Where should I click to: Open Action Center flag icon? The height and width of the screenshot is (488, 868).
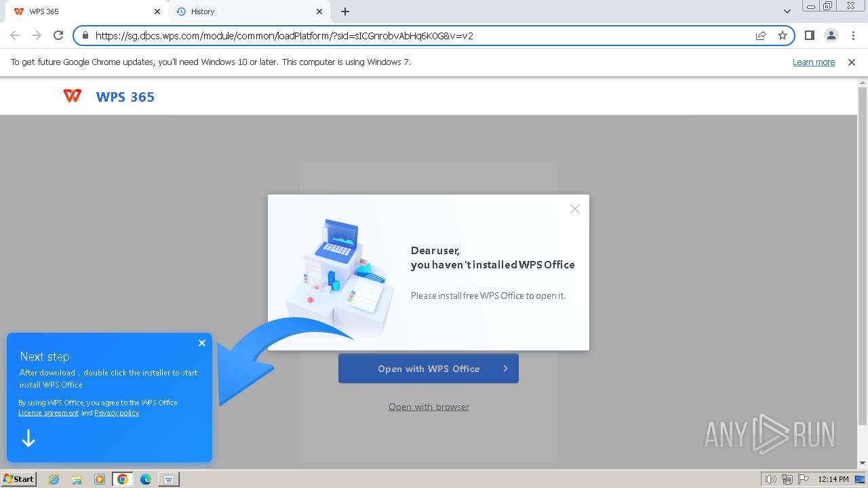click(x=804, y=479)
